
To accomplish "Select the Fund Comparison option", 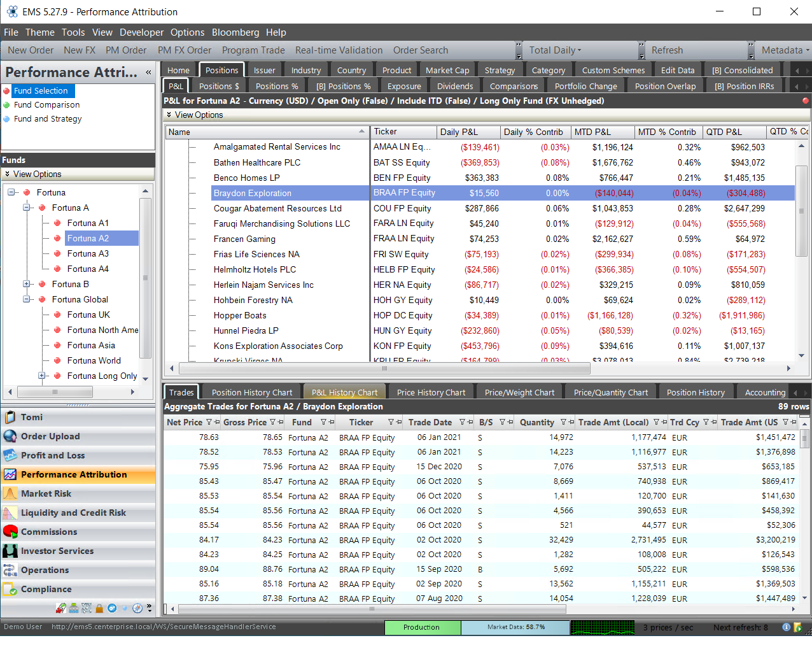I will [x=46, y=105].
